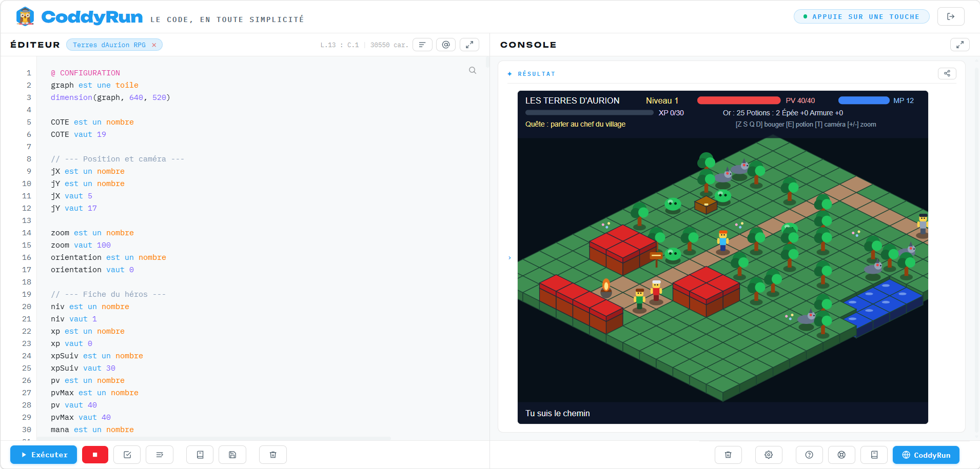Image resolution: width=980 pixels, height=469 pixels.
Task: Click comment '// --- Position et caméra ---'
Action: pyautogui.click(x=117, y=159)
